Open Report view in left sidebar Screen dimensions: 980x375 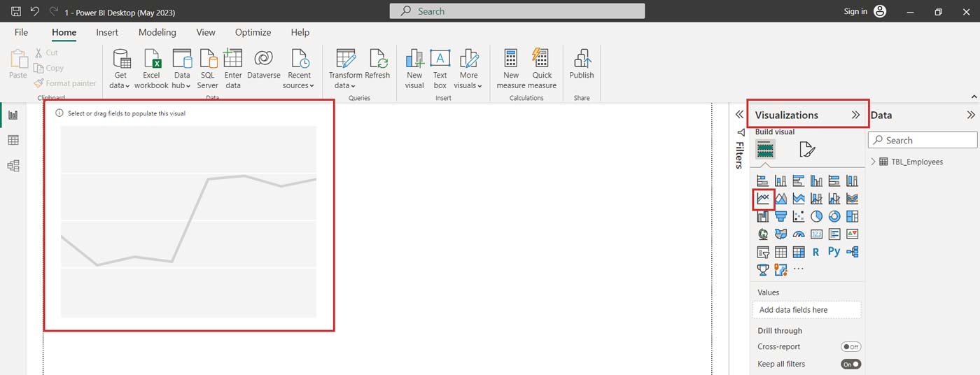[13, 115]
